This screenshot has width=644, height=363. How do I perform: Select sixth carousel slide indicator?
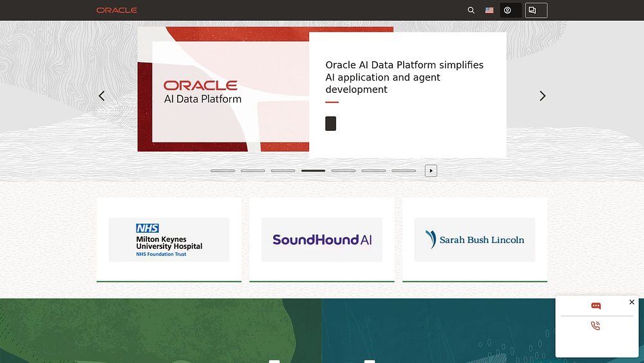[x=374, y=171]
